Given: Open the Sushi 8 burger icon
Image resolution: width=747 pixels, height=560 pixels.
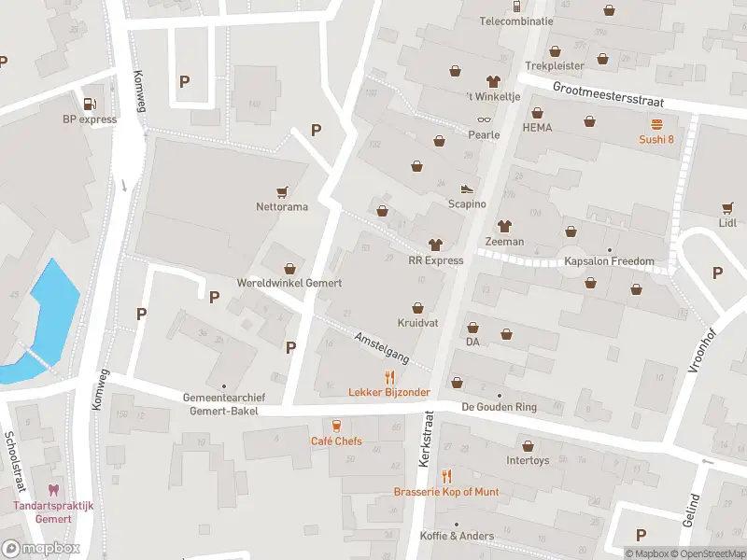Looking at the screenshot, I should tap(656, 123).
